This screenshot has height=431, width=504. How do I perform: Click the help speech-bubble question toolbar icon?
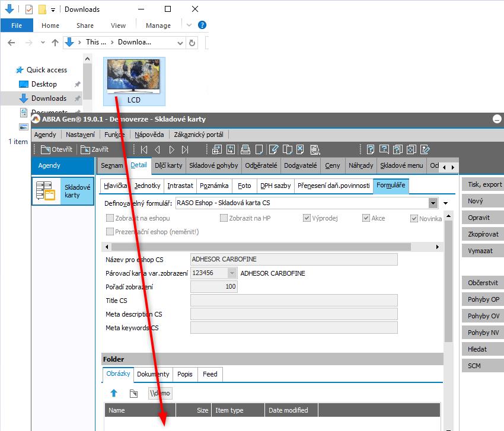[x=384, y=149]
